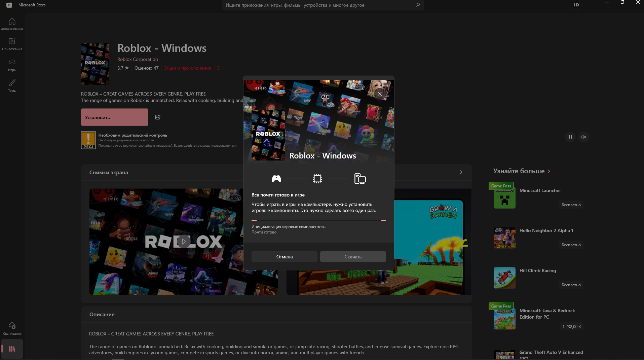
Task: Open Скачивания downloads in sidebar
Action: (12, 328)
